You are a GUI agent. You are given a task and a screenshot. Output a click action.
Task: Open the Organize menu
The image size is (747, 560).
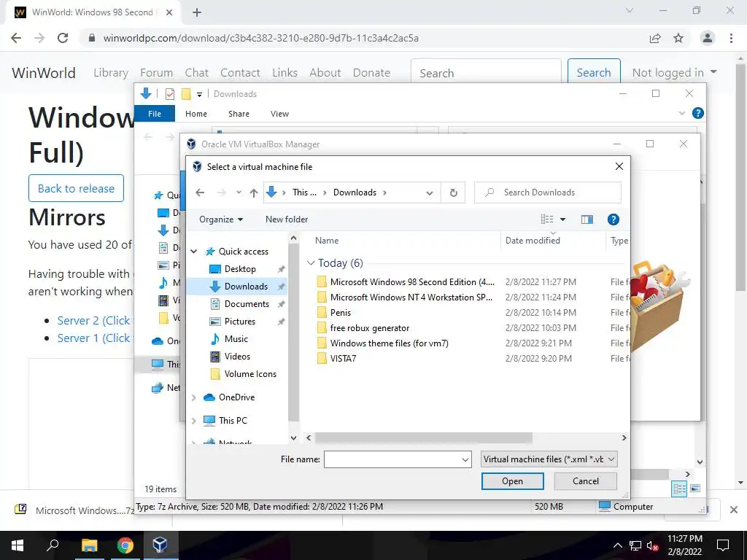(x=221, y=219)
